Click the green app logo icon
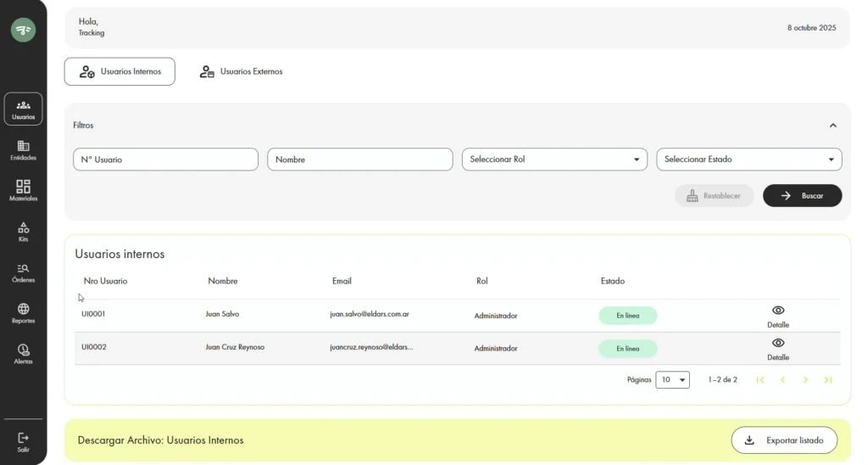The width and height of the screenshot is (868, 465). (23, 30)
